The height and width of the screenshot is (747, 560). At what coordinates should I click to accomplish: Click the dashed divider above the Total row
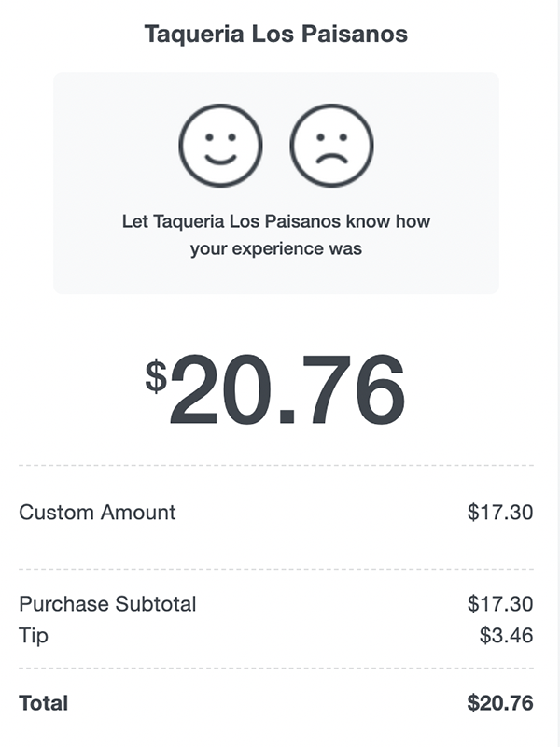[275, 668]
